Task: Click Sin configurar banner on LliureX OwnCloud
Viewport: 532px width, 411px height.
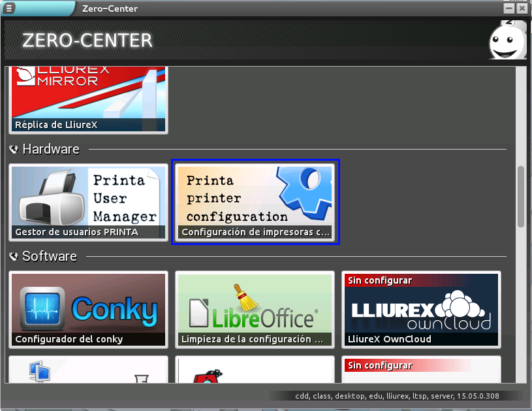Action: pyautogui.click(x=380, y=280)
